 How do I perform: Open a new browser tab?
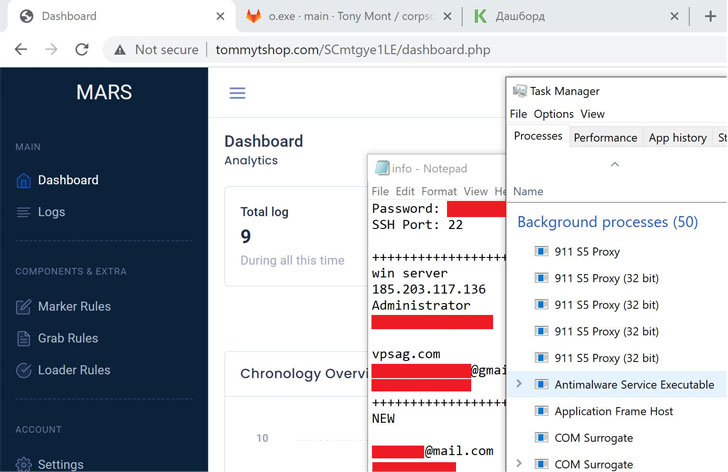click(x=710, y=16)
